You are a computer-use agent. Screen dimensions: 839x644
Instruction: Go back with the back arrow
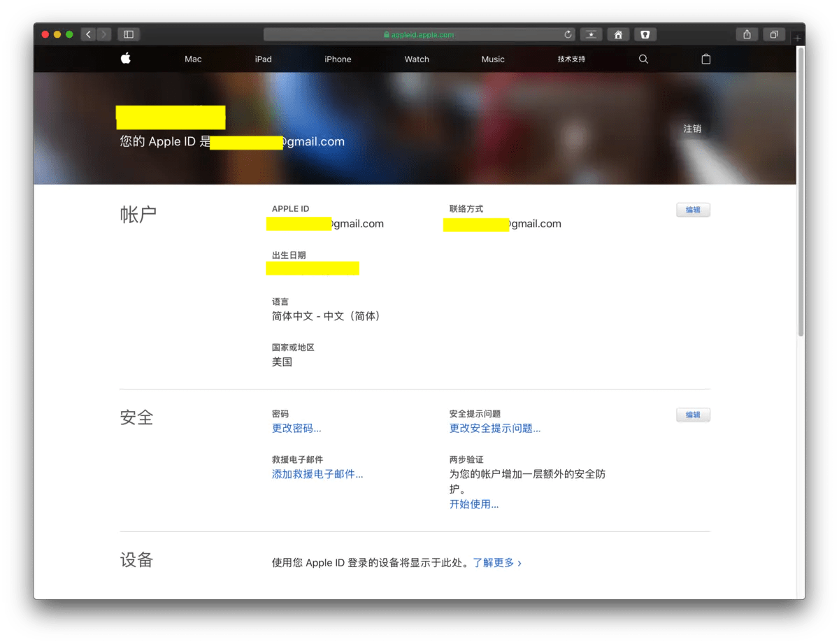click(88, 34)
